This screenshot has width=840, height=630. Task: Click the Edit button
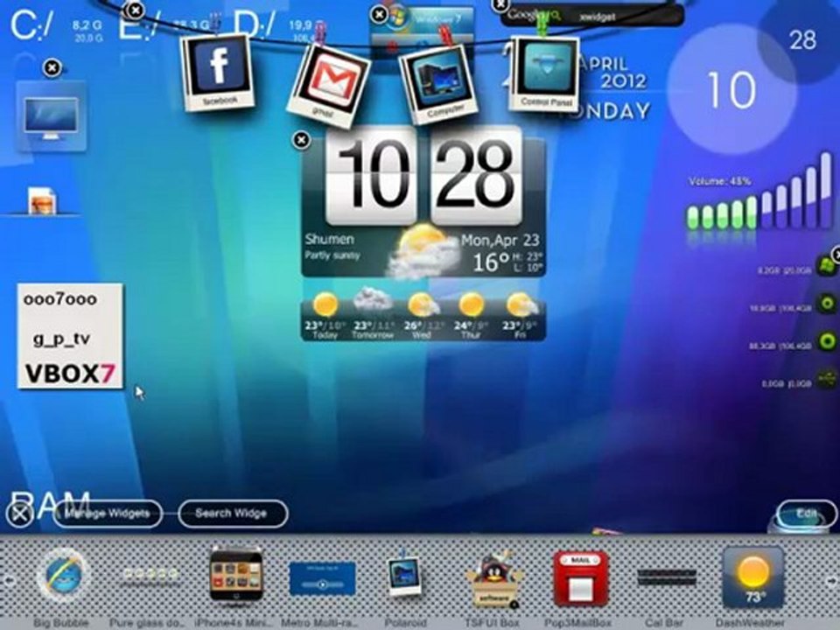click(x=806, y=514)
